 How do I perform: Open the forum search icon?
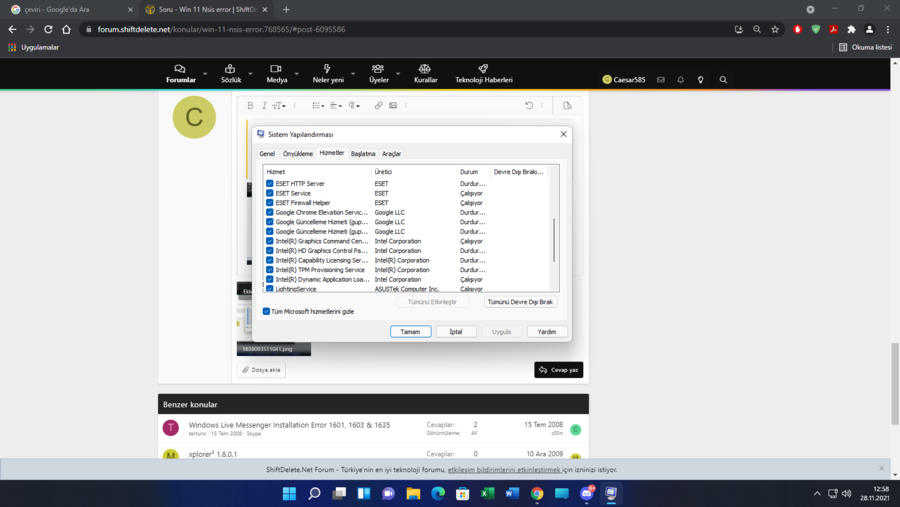723,80
